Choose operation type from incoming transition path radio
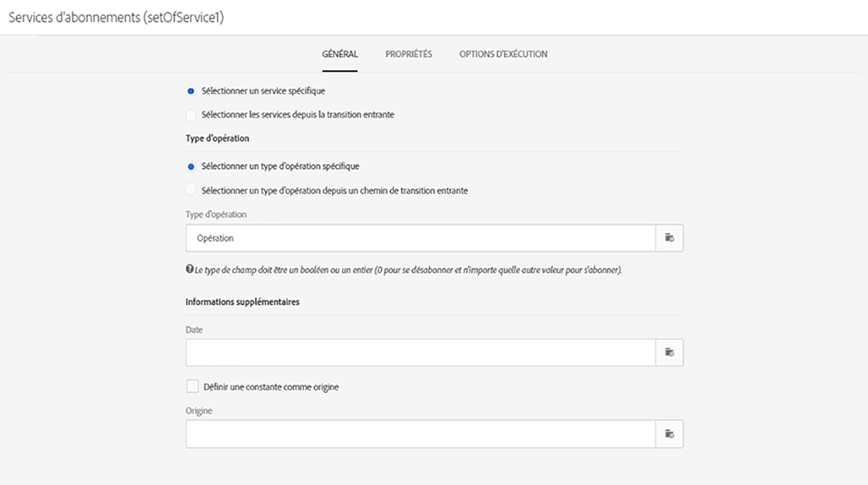The height and width of the screenshot is (485, 868). [x=191, y=191]
